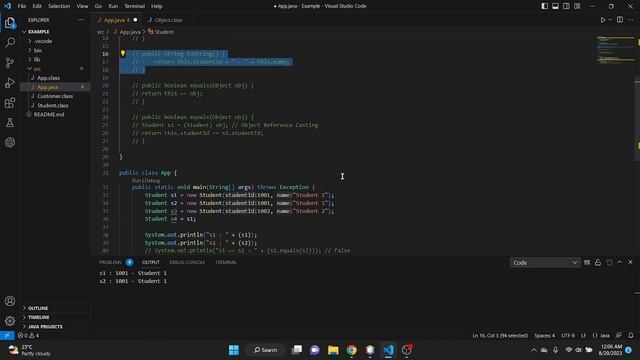Switch to the Debug Console tab

pos(187,262)
